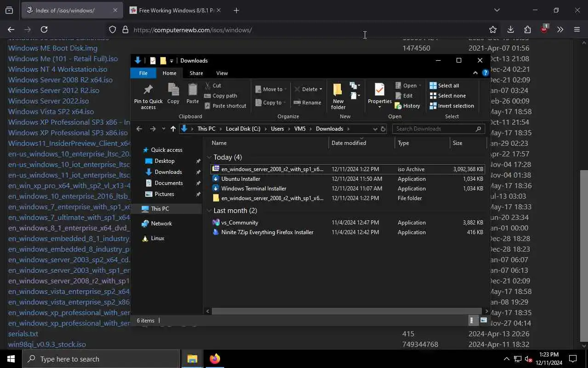Refresh the Downloads folder view
The image size is (588, 368).
coord(383,129)
